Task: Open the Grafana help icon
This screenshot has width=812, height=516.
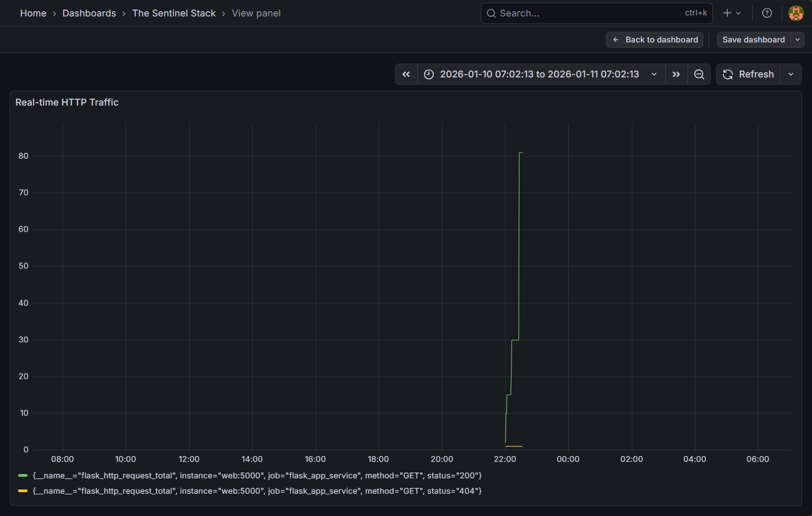Action: pos(767,13)
